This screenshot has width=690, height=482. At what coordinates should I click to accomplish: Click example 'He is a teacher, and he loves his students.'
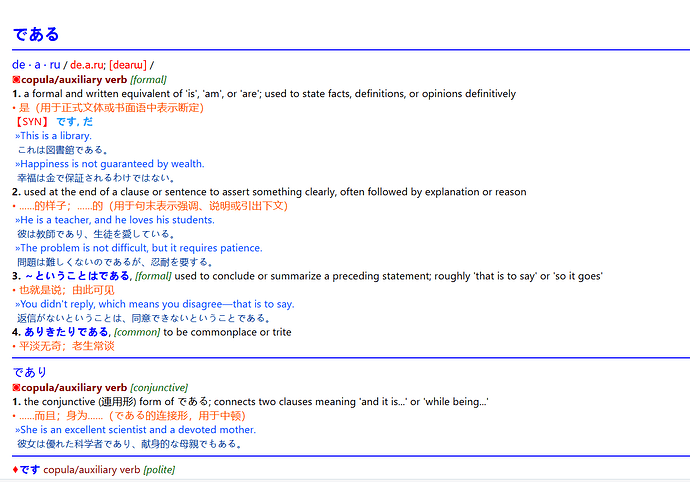pyautogui.click(x=117, y=220)
